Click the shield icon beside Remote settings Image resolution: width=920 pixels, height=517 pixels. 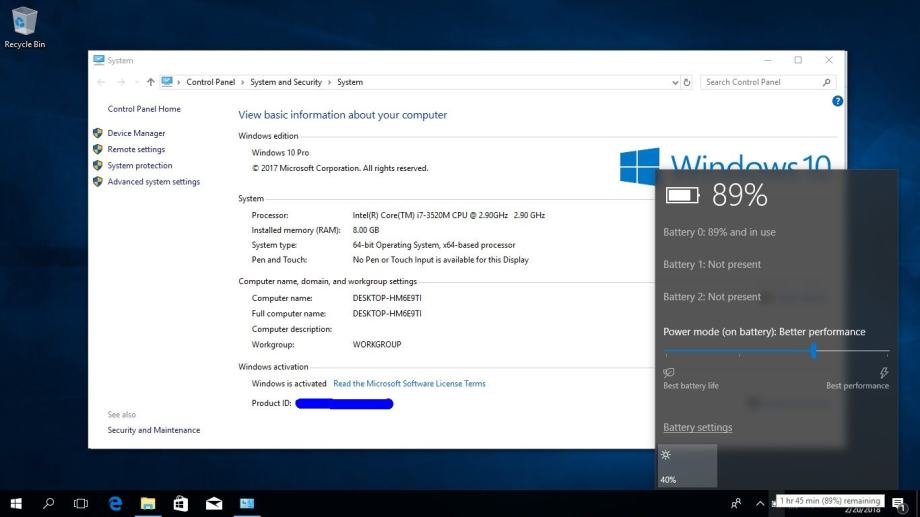[x=98, y=150]
